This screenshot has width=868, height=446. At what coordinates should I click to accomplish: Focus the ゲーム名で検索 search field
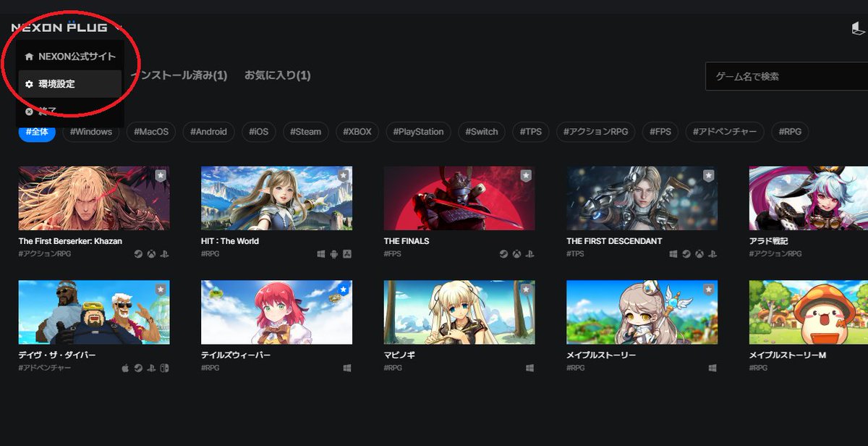tap(787, 76)
